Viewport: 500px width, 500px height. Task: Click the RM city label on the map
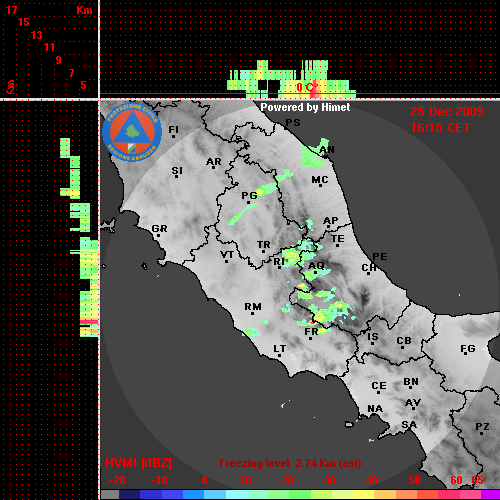pos(253,307)
